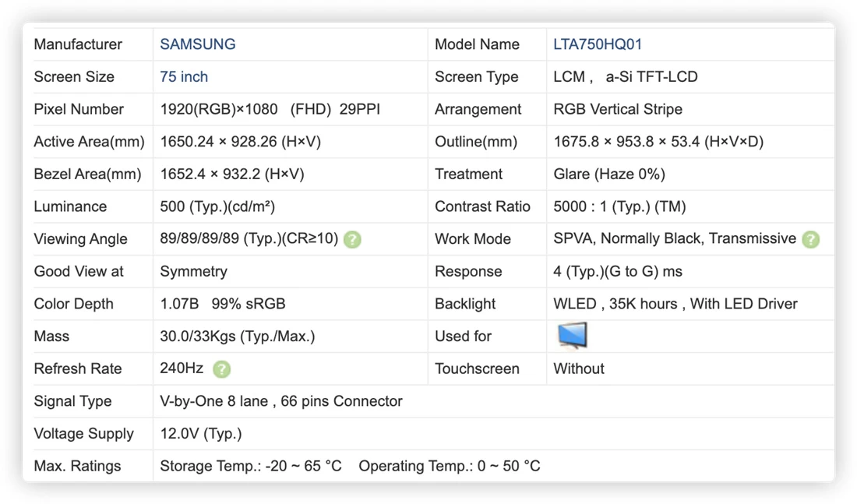Click the Contrast Ratio label
This screenshot has height=504, width=857.
click(482, 206)
